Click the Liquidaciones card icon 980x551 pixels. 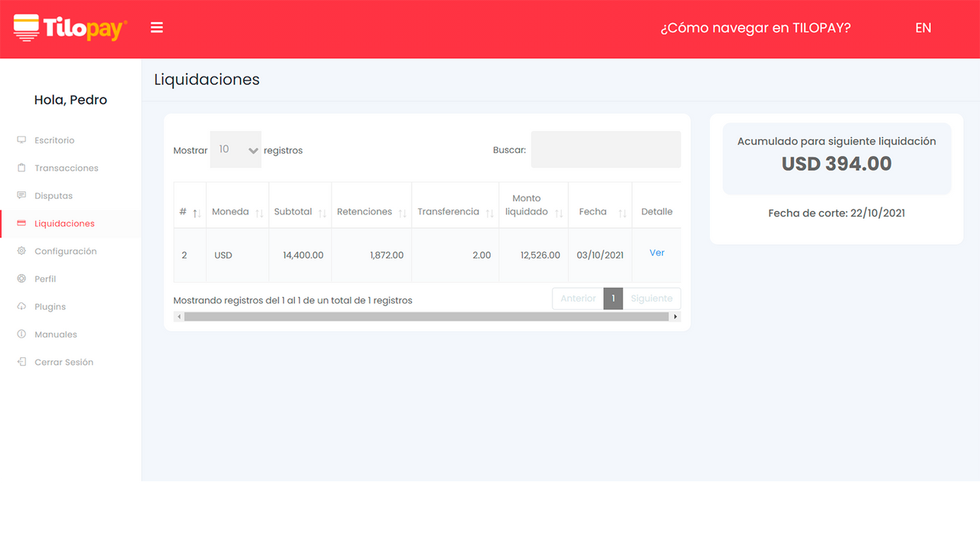(x=21, y=223)
